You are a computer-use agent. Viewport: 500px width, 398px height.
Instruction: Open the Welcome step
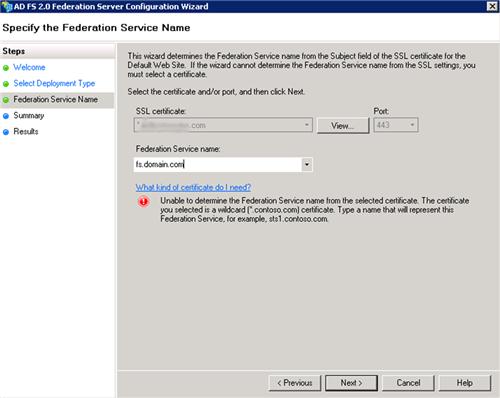(x=29, y=67)
